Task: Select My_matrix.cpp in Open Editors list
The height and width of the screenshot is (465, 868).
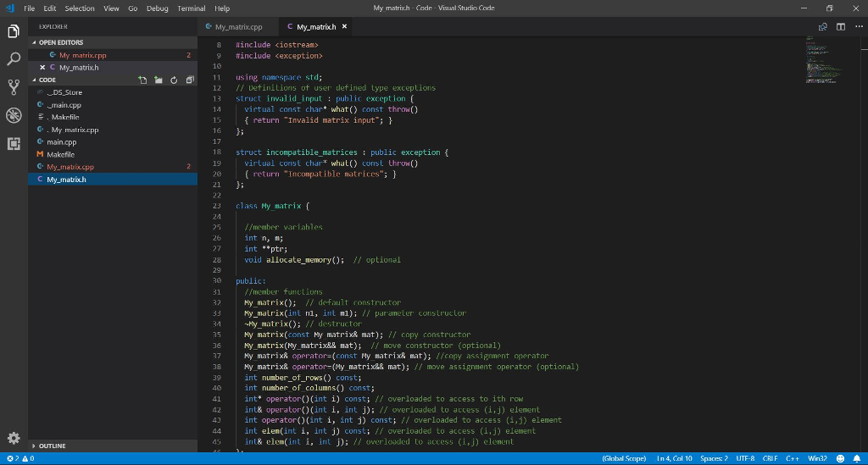Action: point(113,55)
